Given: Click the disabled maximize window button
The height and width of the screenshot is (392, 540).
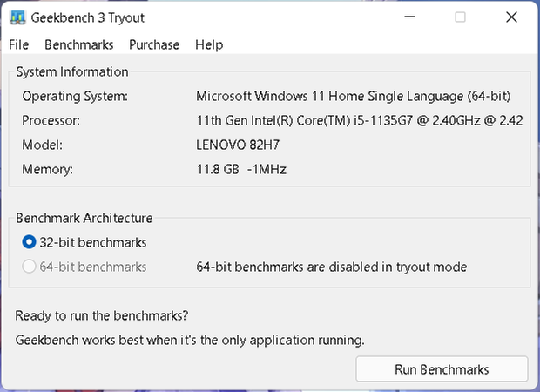Looking at the screenshot, I should click(x=460, y=17).
